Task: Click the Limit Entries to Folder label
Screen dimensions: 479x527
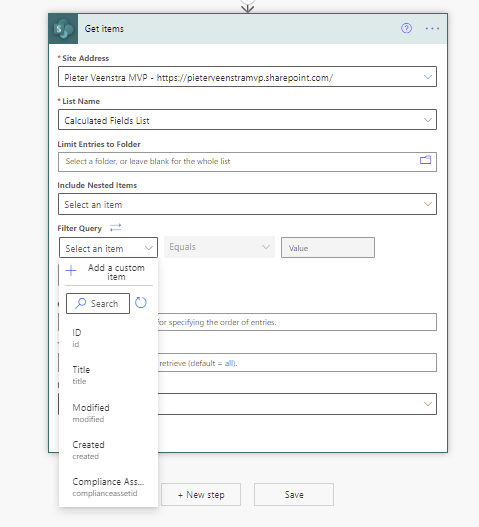Action: [x=99, y=144]
